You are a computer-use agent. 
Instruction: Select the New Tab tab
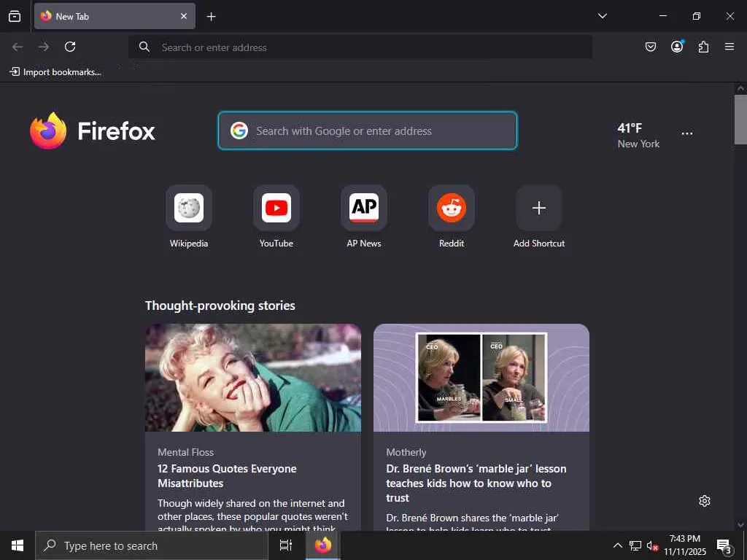tap(115, 16)
